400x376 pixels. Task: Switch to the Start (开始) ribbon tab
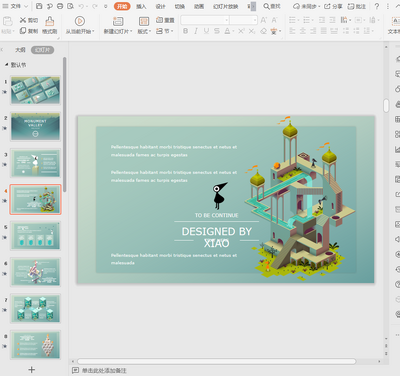[122, 6]
